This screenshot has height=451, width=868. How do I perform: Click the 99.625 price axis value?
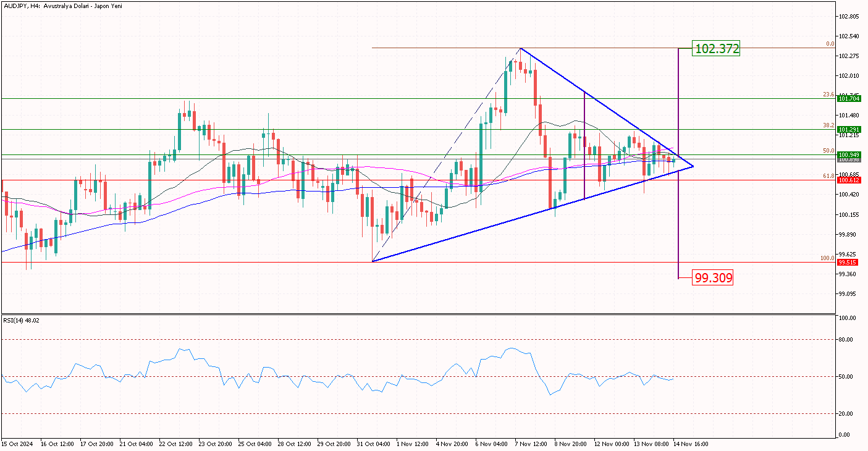pos(848,254)
